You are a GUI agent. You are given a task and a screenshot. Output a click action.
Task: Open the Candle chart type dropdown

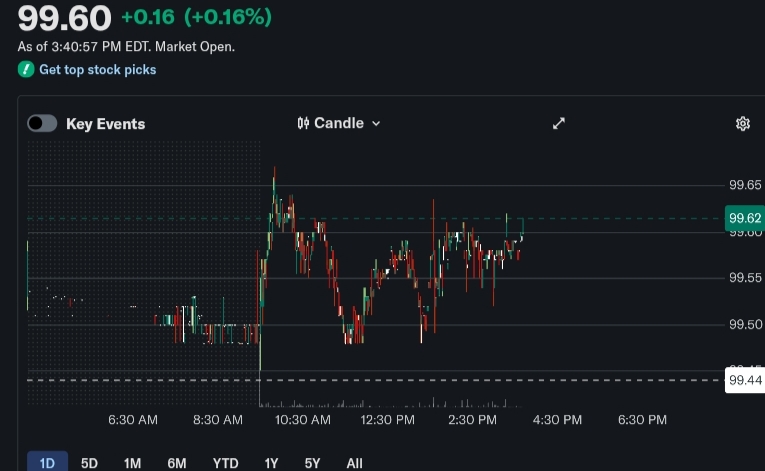[339, 123]
